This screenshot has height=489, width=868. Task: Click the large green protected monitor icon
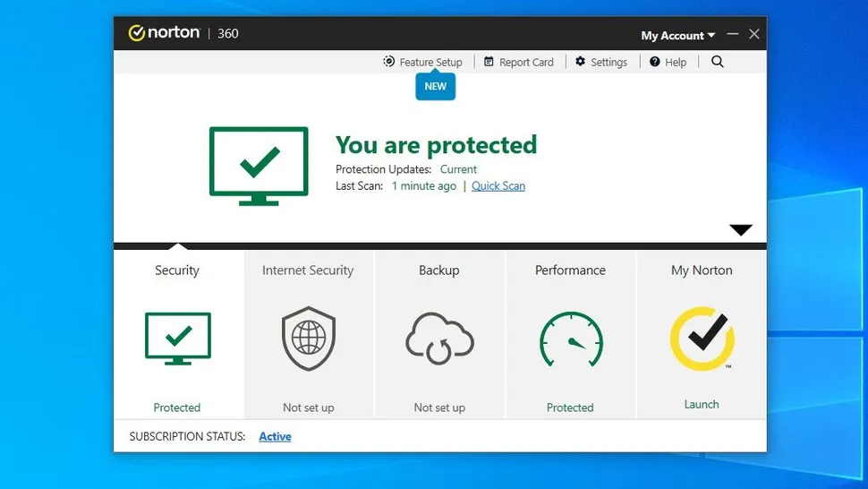259,166
